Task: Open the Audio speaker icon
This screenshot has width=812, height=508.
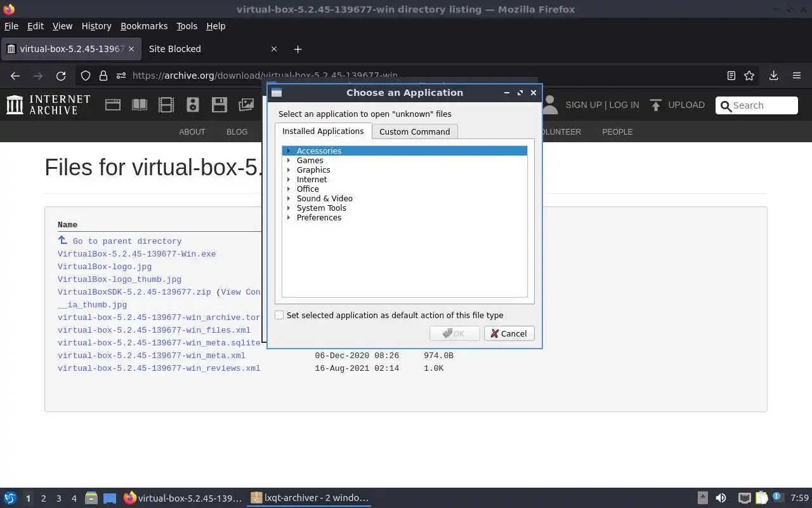Action: (x=193, y=105)
